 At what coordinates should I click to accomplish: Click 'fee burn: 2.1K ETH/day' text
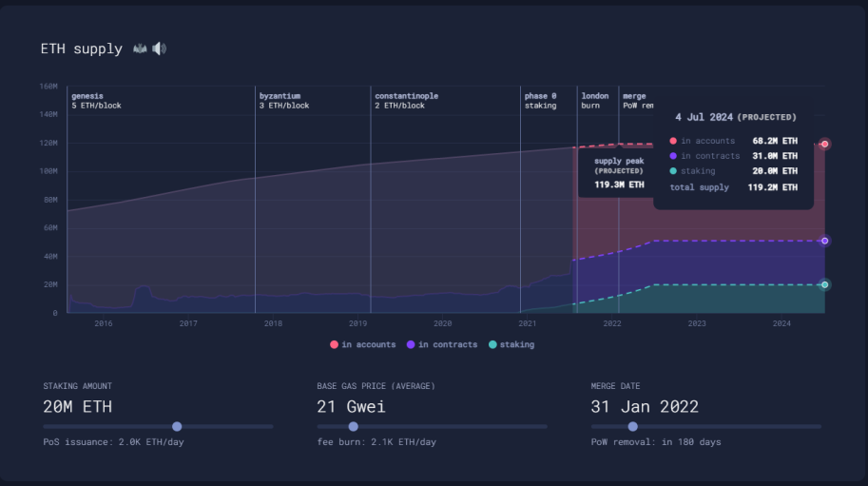click(376, 441)
